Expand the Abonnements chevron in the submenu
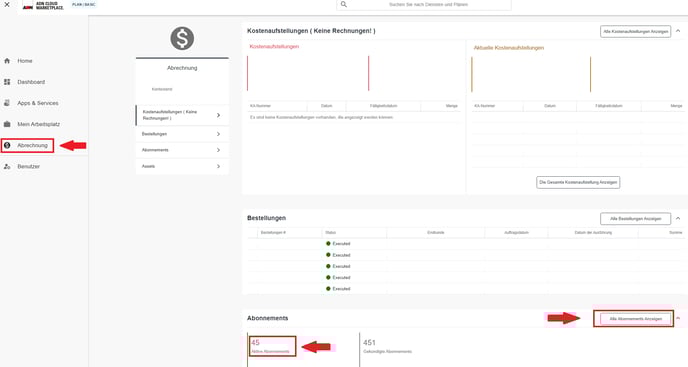The width and height of the screenshot is (688, 367). (x=219, y=150)
